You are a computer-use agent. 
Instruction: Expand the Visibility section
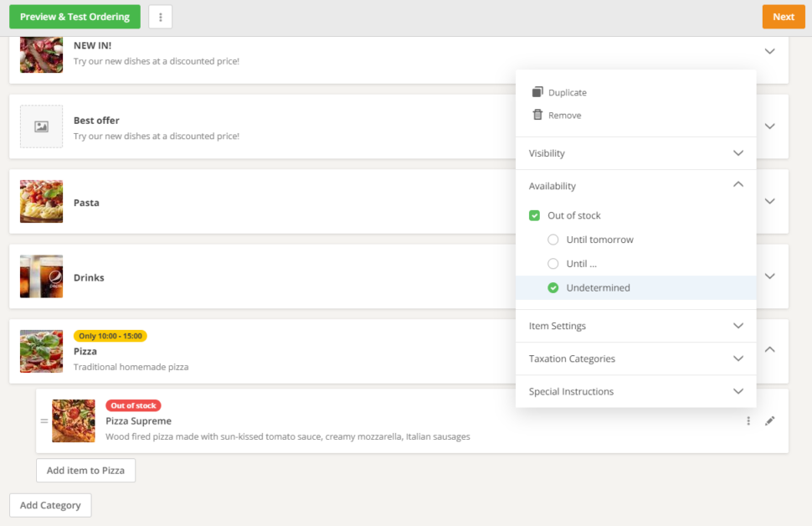click(635, 153)
